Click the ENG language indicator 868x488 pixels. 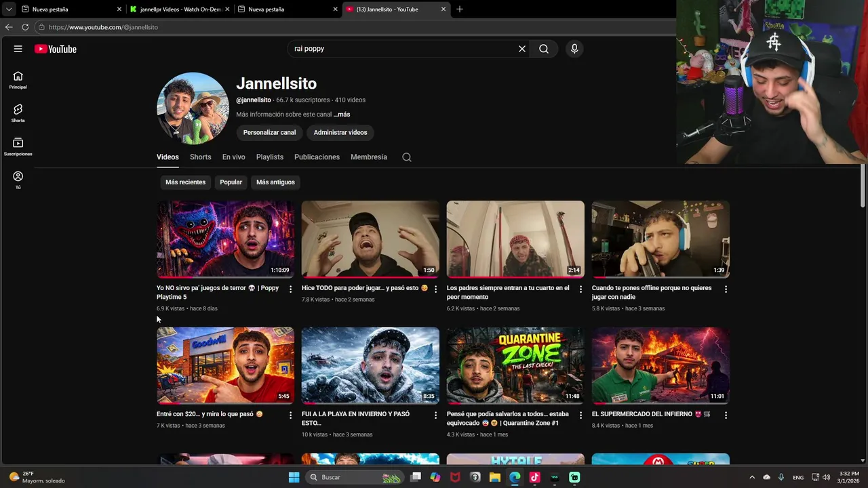(x=798, y=477)
